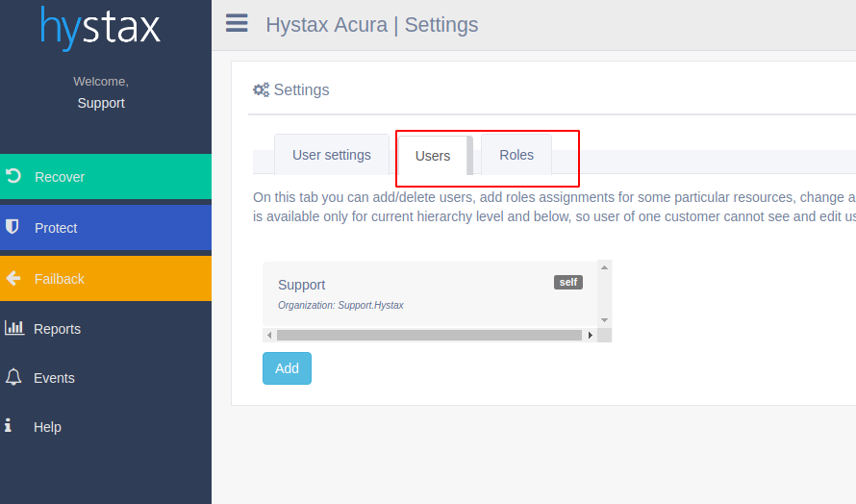Image resolution: width=856 pixels, height=504 pixels.
Task: Click the horizontal scrollbar thumb
Action: click(429, 336)
